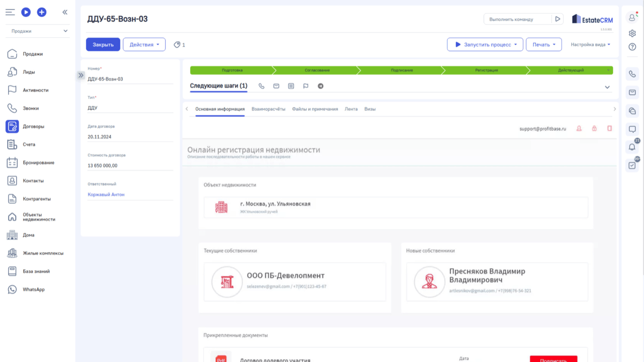Screen dimensions: 644x362
Task: Click the Выполнить команду input field
Action: tap(518, 19)
